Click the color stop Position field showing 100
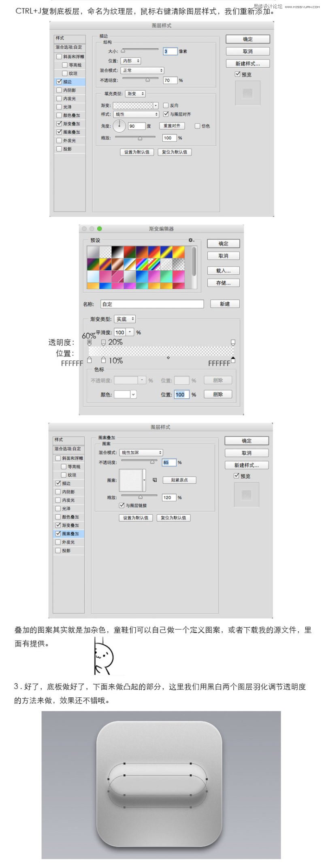Image resolution: width=324 pixels, height=868 pixels. [182, 394]
